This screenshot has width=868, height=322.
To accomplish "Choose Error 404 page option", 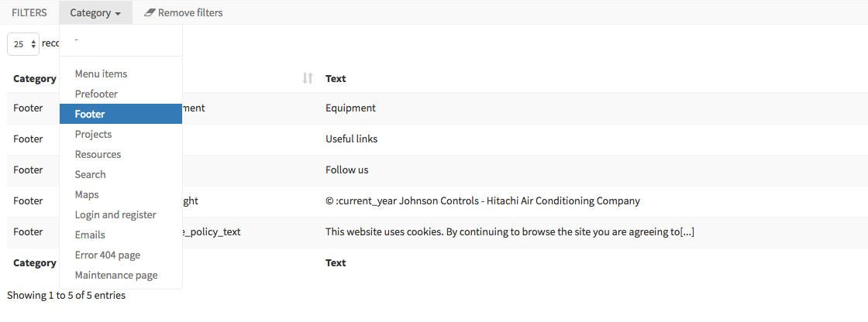I will click(x=108, y=255).
